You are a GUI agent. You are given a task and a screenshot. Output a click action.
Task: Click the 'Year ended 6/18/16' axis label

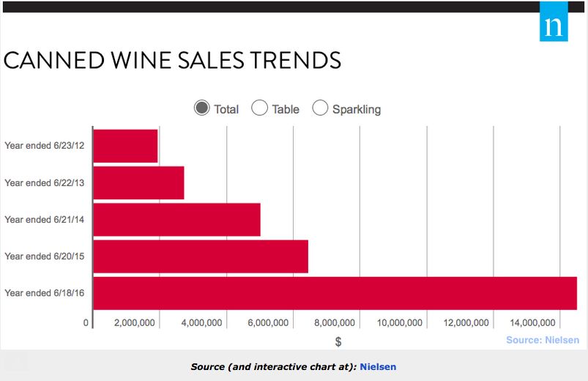point(45,293)
